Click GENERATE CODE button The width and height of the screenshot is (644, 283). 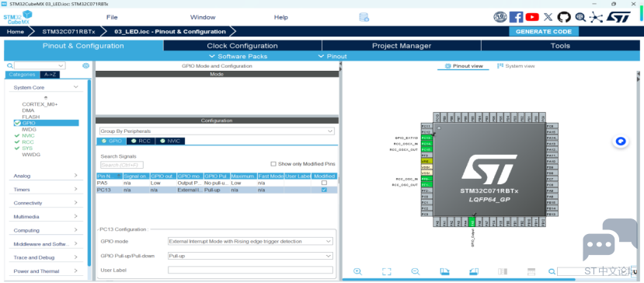(x=543, y=31)
